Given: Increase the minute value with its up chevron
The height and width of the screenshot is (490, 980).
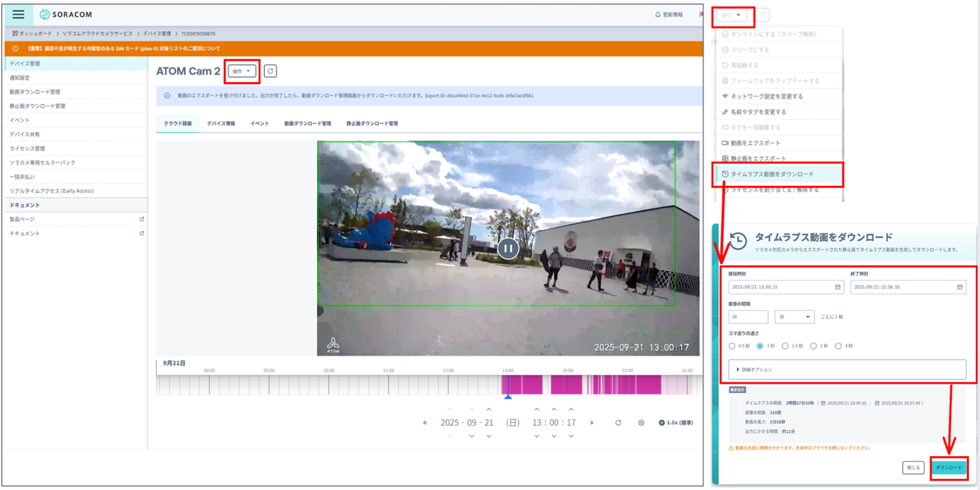Looking at the screenshot, I should pyautogui.click(x=554, y=409).
